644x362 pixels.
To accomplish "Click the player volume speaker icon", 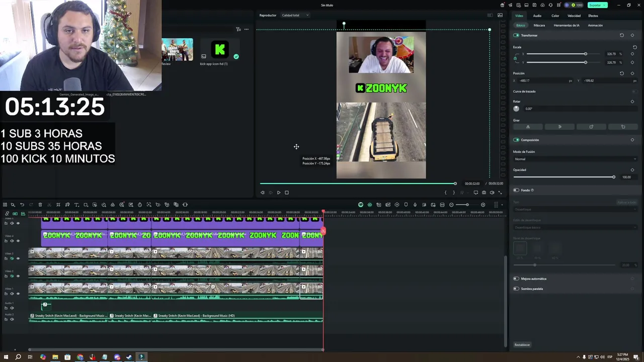I will tap(492, 193).
